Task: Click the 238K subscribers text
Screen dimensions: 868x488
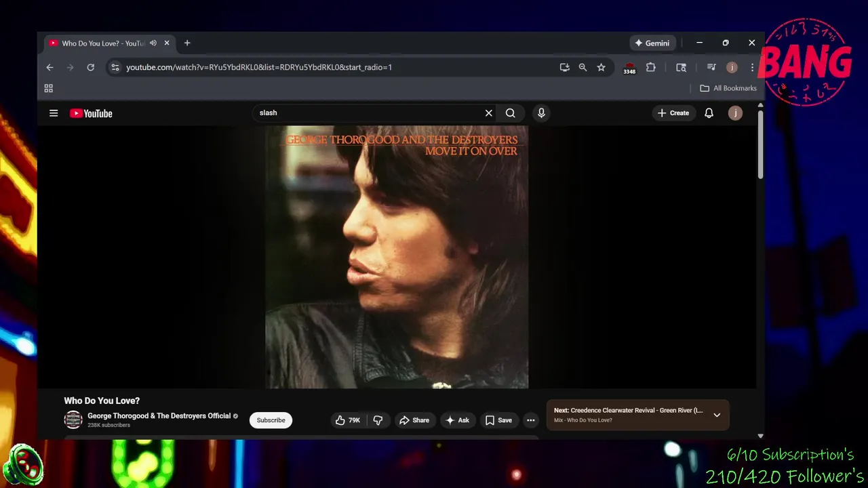Action: (108, 426)
